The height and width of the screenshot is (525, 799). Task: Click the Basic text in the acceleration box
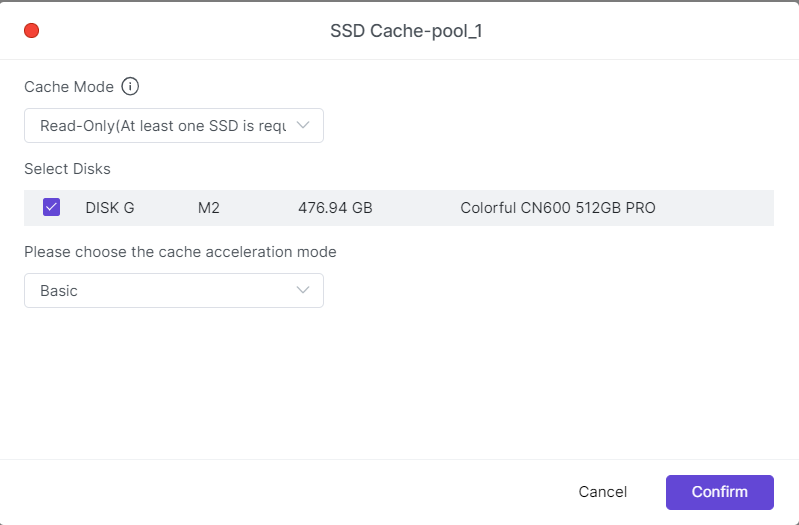59,291
